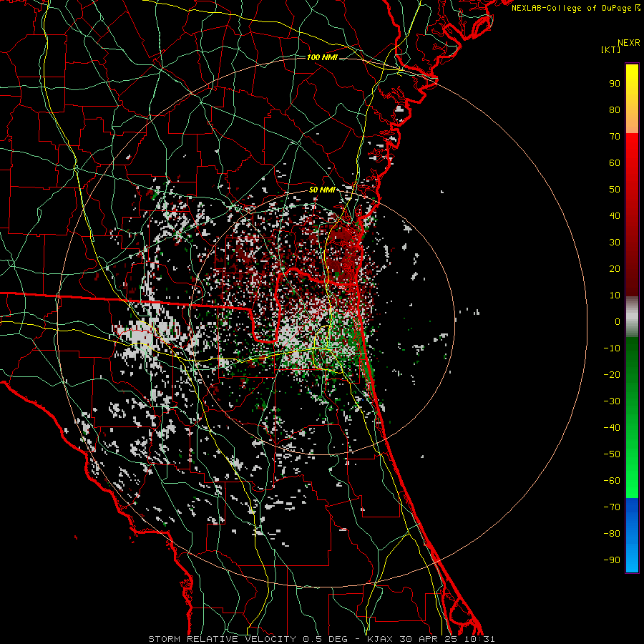The image size is (644, 644).
Task: Click the -90 value on velocity scale
Action: [612, 560]
